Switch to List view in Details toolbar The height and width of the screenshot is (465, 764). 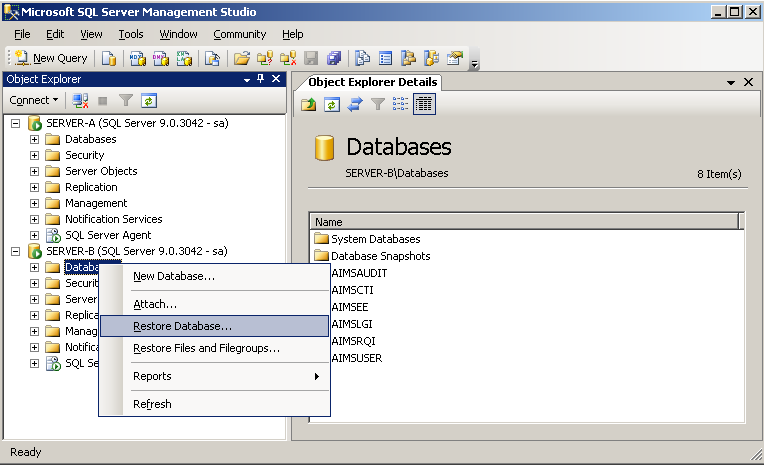(x=400, y=104)
